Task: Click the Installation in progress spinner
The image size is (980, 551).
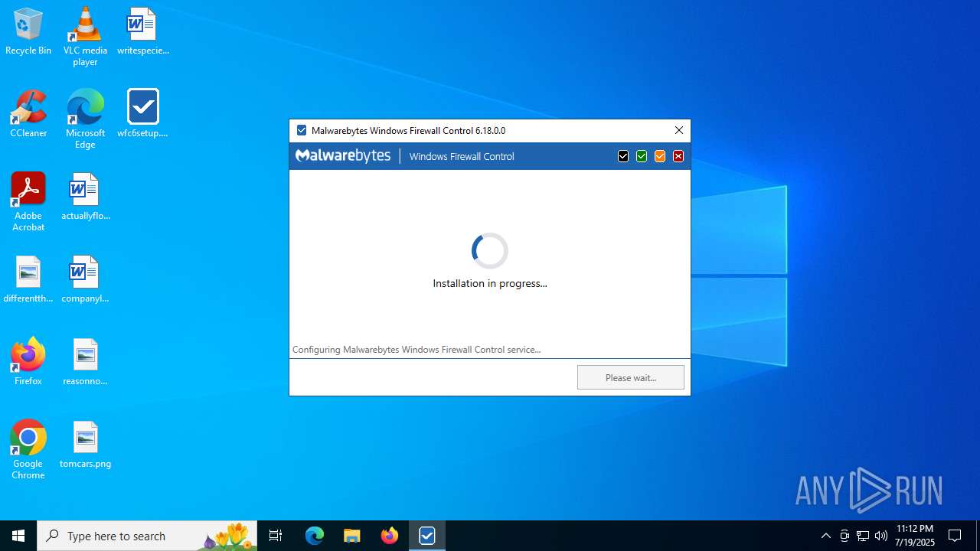Action: [x=490, y=251]
